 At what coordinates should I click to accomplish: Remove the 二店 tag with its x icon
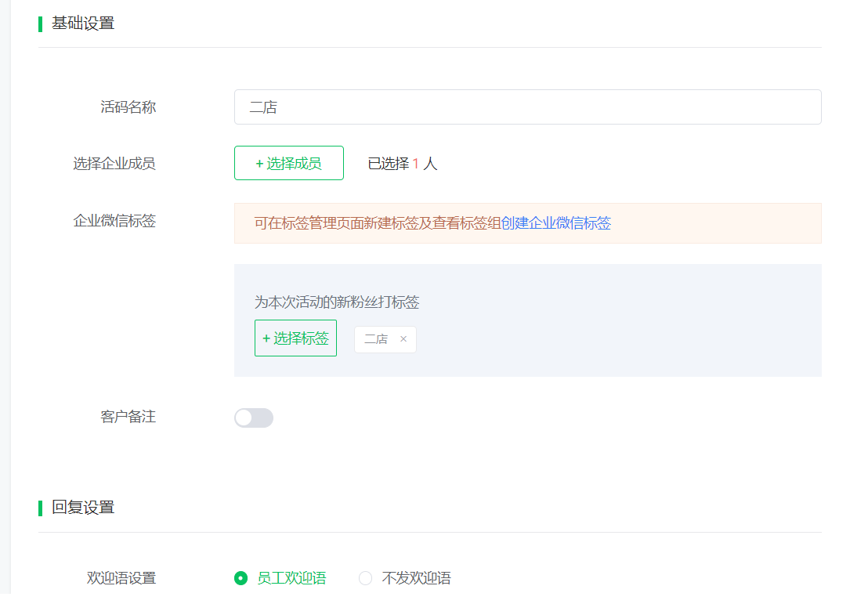click(403, 338)
